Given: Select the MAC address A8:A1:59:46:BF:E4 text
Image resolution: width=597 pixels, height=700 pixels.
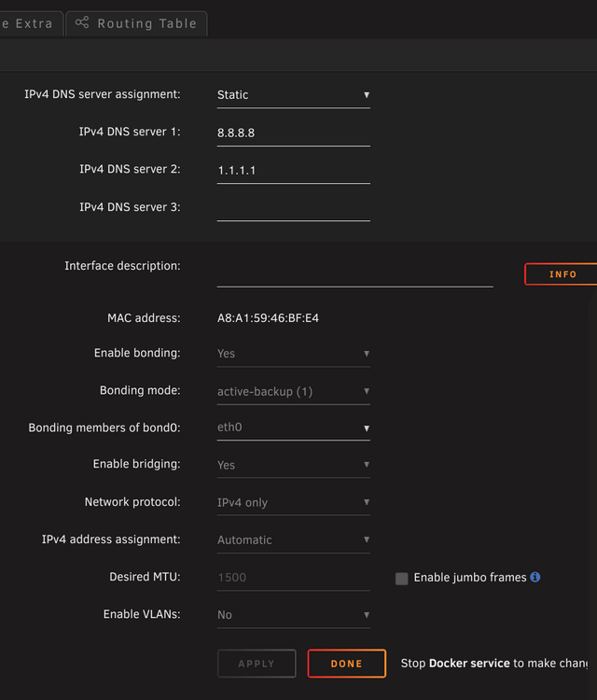Looking at the screenshot, I should pyautogui.click(x=268, y=318).
